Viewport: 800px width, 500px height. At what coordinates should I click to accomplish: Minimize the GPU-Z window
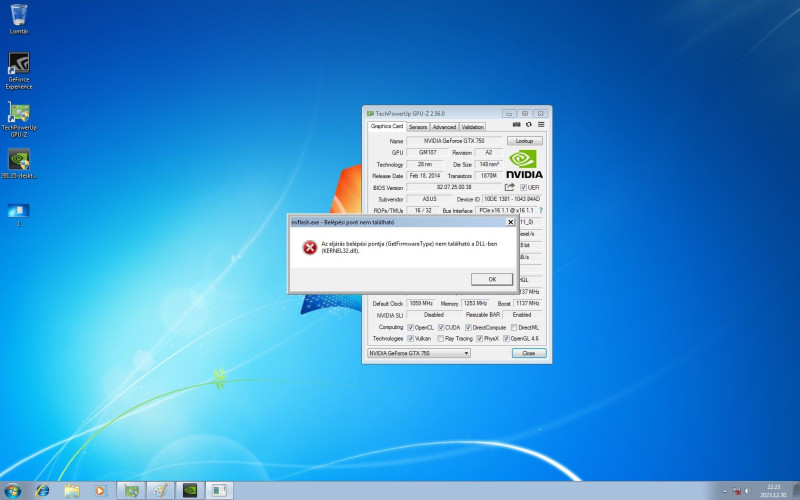coord(509,113)
